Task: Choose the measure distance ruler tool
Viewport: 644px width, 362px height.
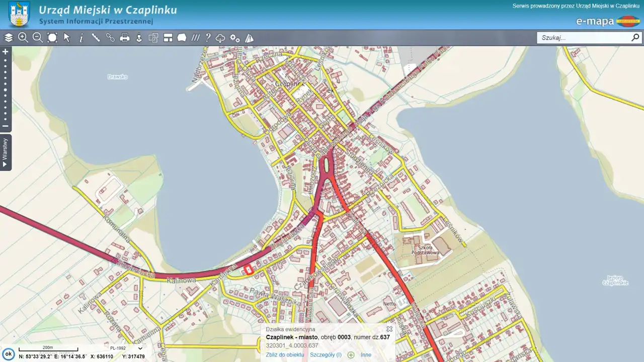Action: pyautogui.click(x=96, y=38)
